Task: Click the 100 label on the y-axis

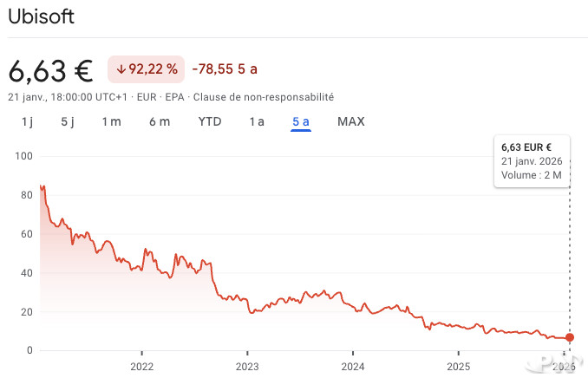Action: coord(23,156)
